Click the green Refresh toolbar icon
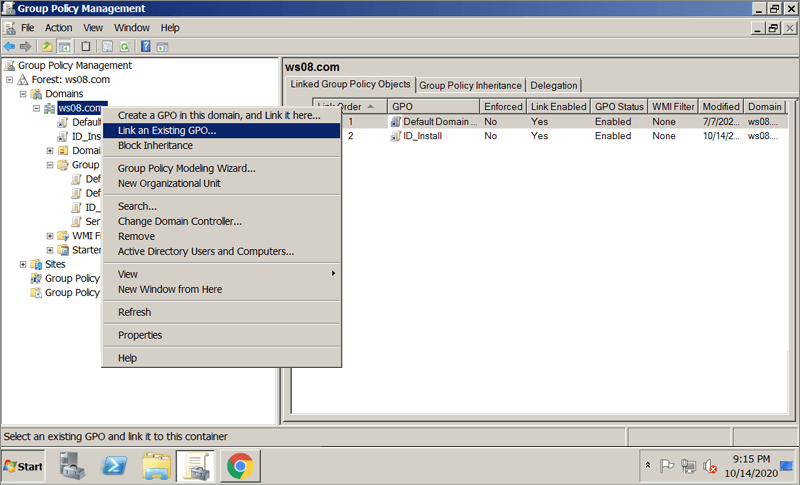This screenshot has height=485, width=800. (x=124, y=47)
